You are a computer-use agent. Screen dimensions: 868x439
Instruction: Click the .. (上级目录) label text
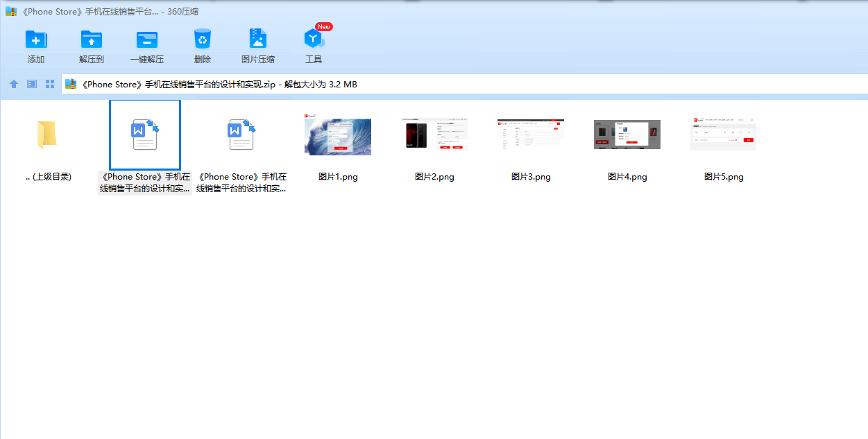[49, 177]
